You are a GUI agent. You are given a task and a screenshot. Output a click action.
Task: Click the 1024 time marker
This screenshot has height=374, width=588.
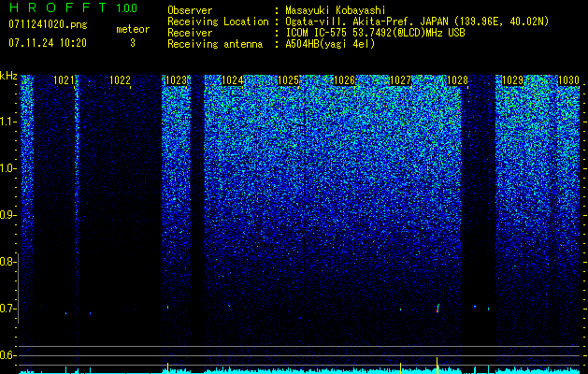[233, 80]
